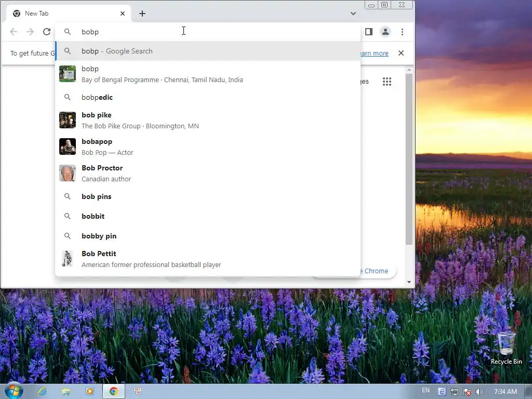Click the bobapop actor thumbnail
Image resolution: width=532 pixels, height=399 pixels.
[x=68, y=147]
